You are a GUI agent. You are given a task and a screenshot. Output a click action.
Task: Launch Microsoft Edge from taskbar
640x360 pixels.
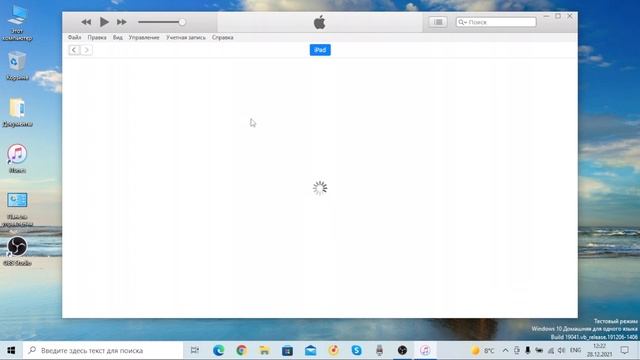[218, 350]
